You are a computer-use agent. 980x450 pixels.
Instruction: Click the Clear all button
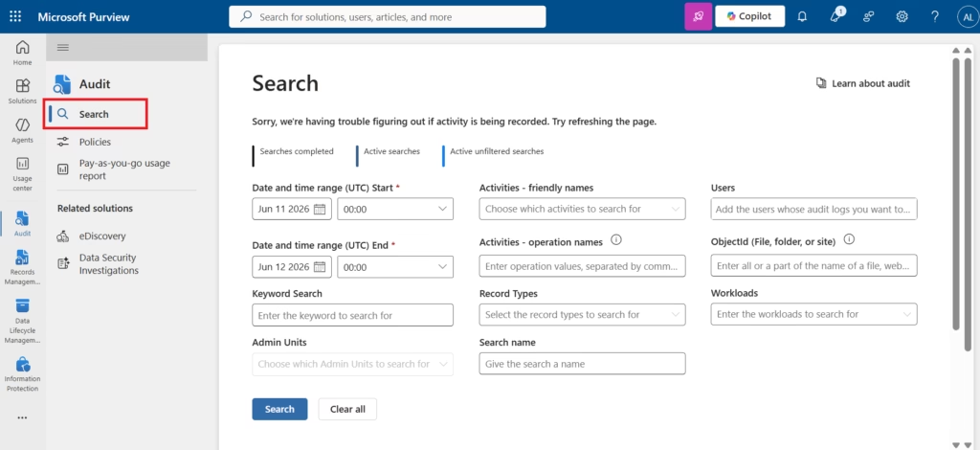pos(347,409)
